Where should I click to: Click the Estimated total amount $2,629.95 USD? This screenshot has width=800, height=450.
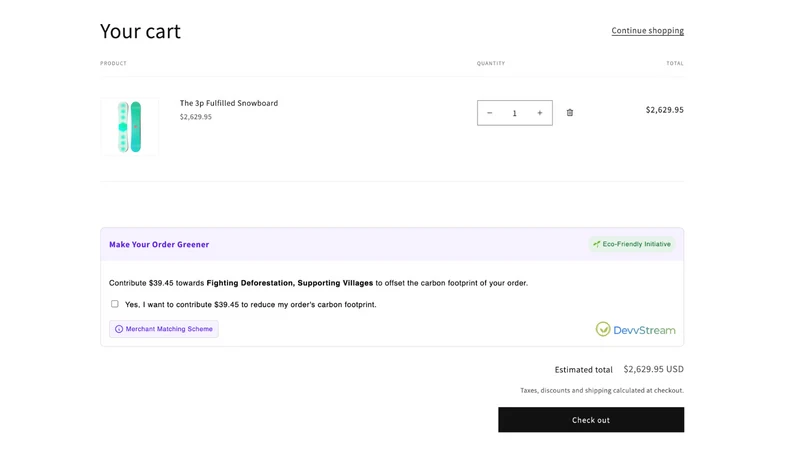coord(653,369)
